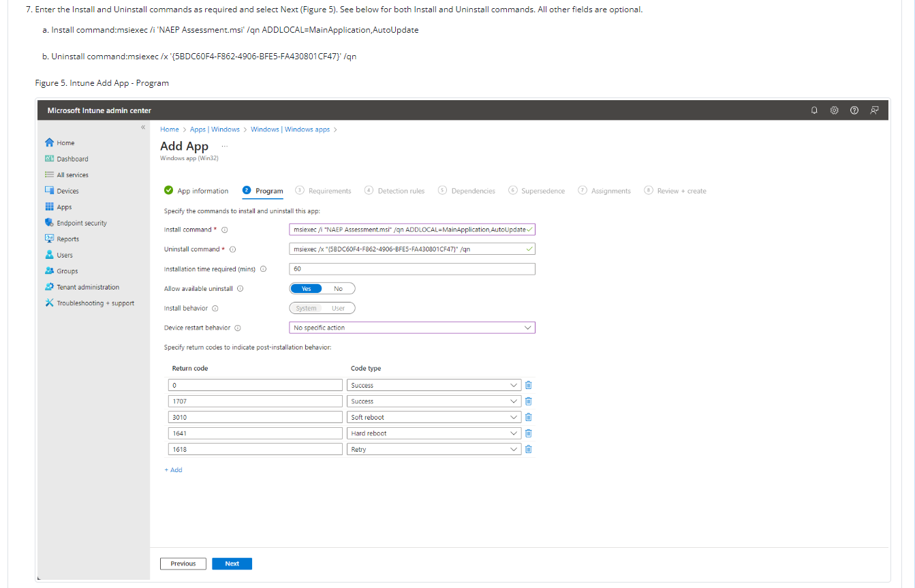Open the feedback icon in header

[x=874, y=110]
